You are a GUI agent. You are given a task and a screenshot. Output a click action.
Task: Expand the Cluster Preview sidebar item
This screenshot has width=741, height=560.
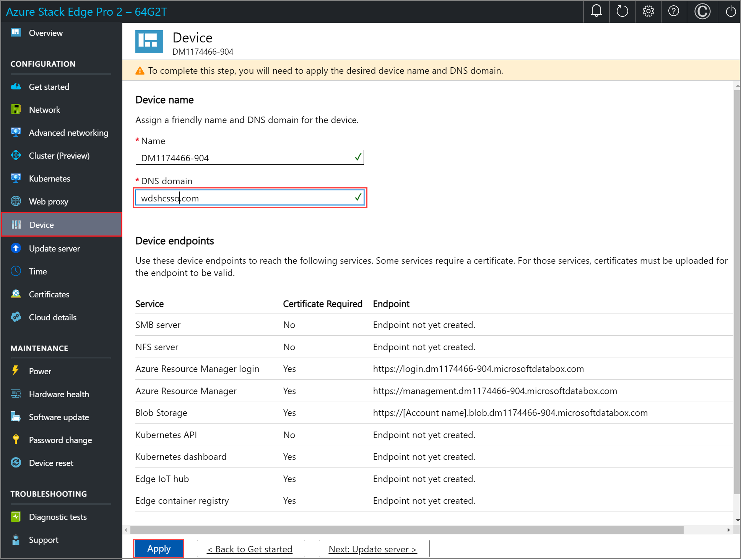tap(59, 155)
